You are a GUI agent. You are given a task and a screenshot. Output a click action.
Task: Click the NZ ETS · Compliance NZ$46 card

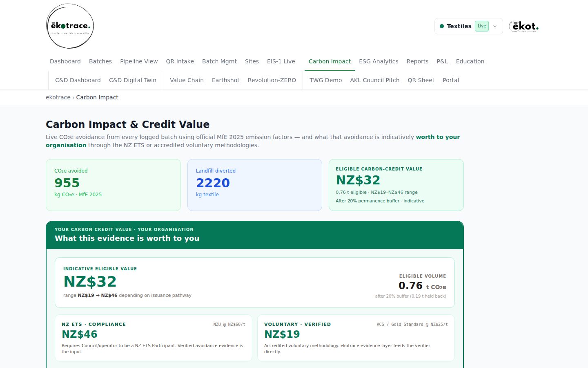coord(154,338)
